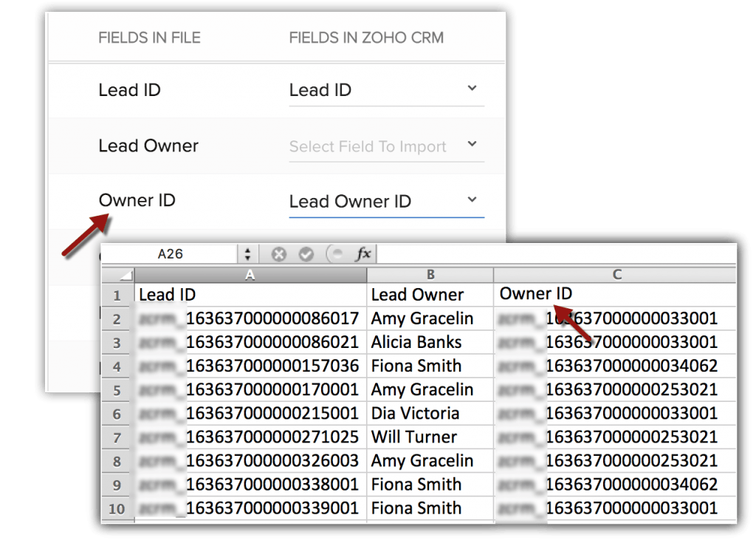Select column B header
This screenshot has height=543, width=756.
coord(430,275)
